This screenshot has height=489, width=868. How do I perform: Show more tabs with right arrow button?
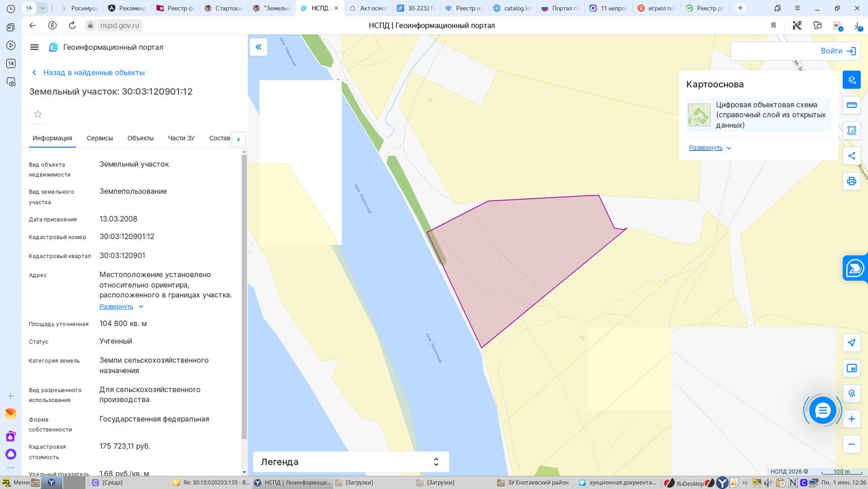point(239,139)
